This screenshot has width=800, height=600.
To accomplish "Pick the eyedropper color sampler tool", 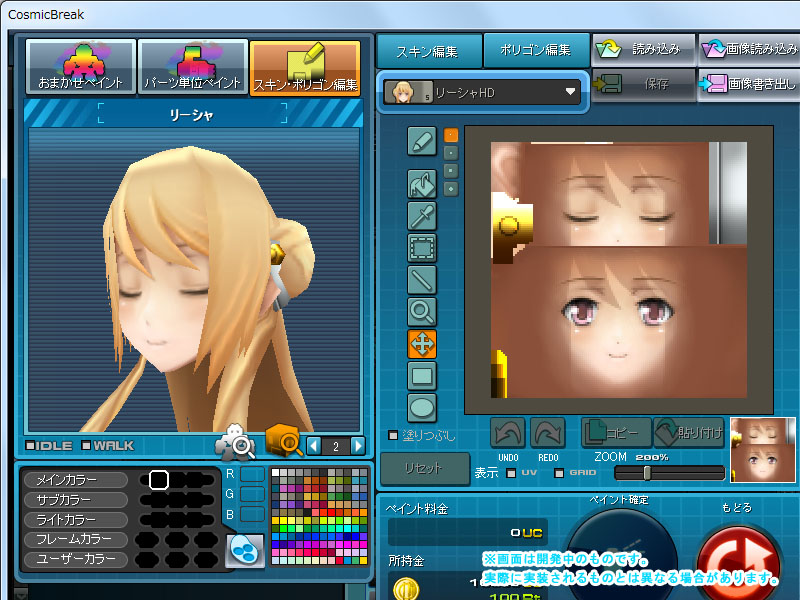I will 422,215.
